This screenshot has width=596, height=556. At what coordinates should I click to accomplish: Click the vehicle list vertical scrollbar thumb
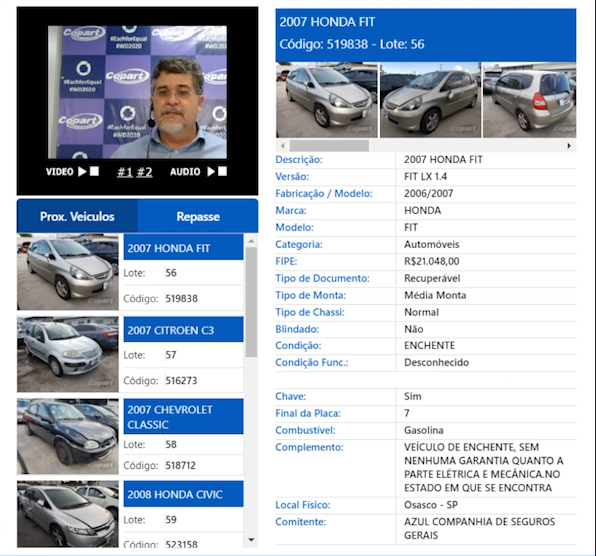click(x=251, y=302)
